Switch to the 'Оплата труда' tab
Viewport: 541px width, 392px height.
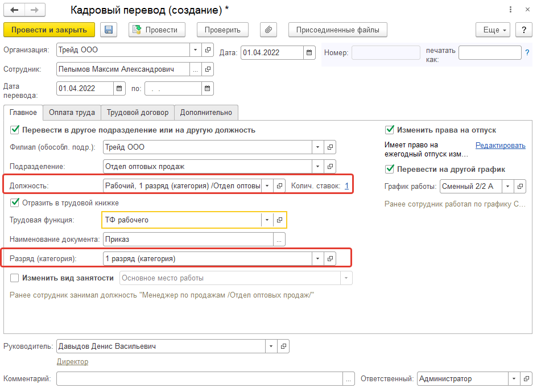coord(72,113)
